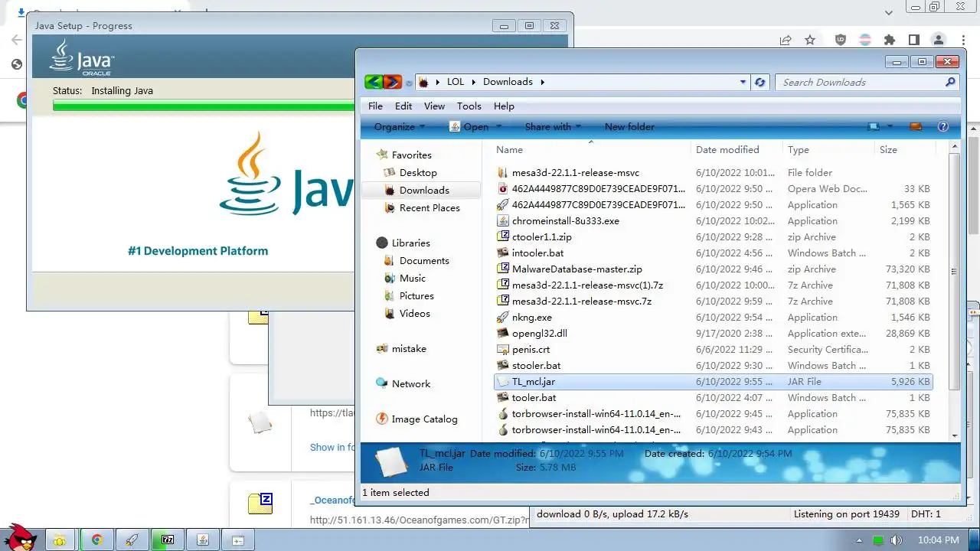Click the arrow after Downloads in breadcrumb

tap(543, 82)
